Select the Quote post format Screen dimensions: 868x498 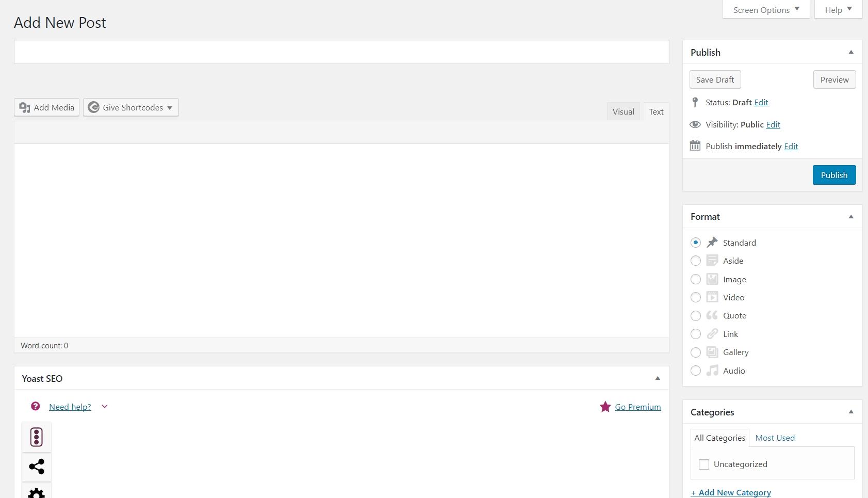[696, 316]
